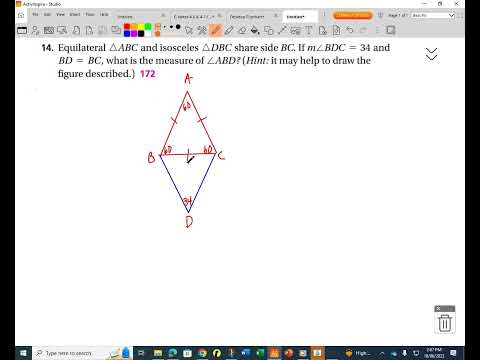The image size is (480, 360).
Task: Pick the blue color swatch
Action: coord(127,33)
